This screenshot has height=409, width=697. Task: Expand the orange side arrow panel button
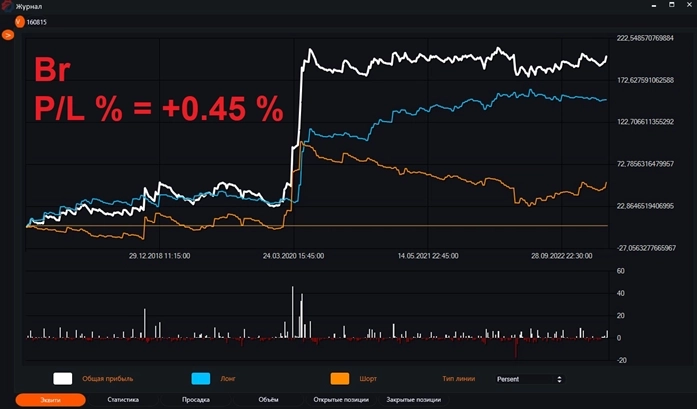point(7,35)
